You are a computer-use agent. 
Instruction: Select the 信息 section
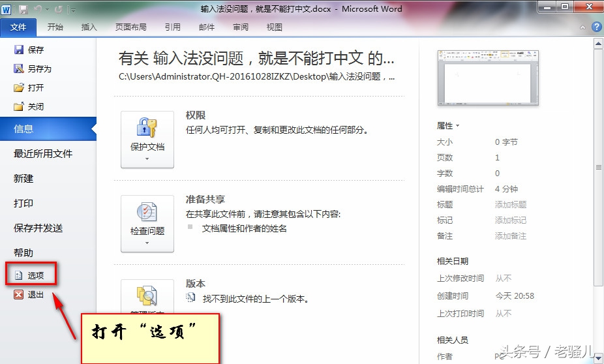48,129
